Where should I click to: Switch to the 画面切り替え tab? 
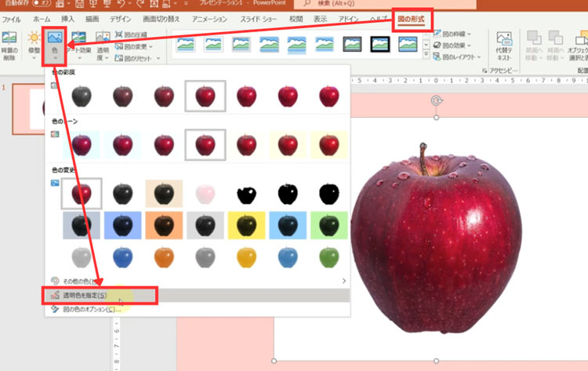(x=162, y=19)
